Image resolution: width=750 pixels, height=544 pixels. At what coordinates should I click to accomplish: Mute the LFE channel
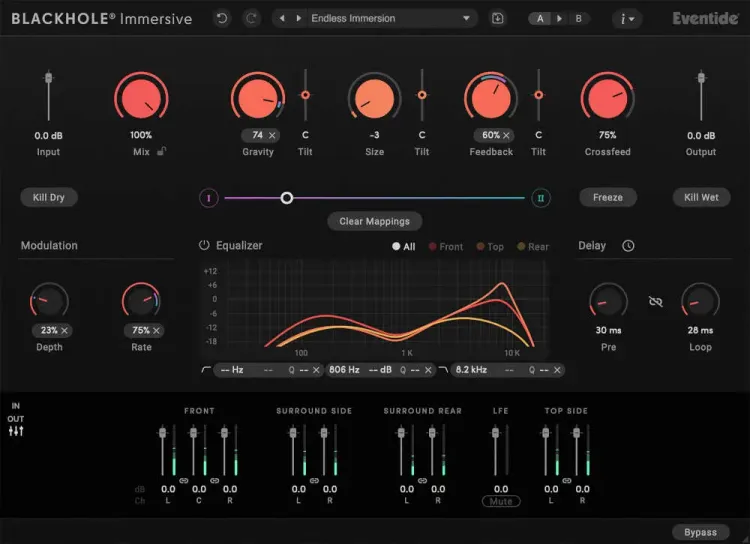point(501,501)
